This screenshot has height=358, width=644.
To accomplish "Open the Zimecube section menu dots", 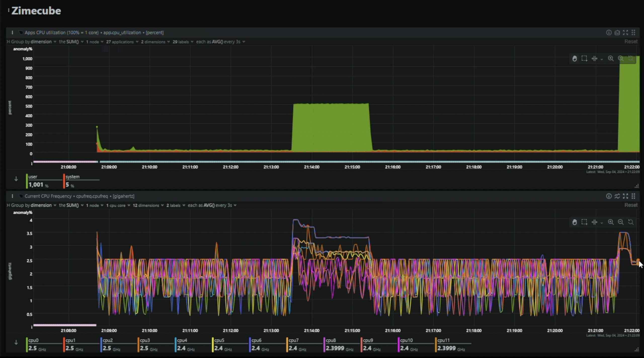I will (9, 11).
